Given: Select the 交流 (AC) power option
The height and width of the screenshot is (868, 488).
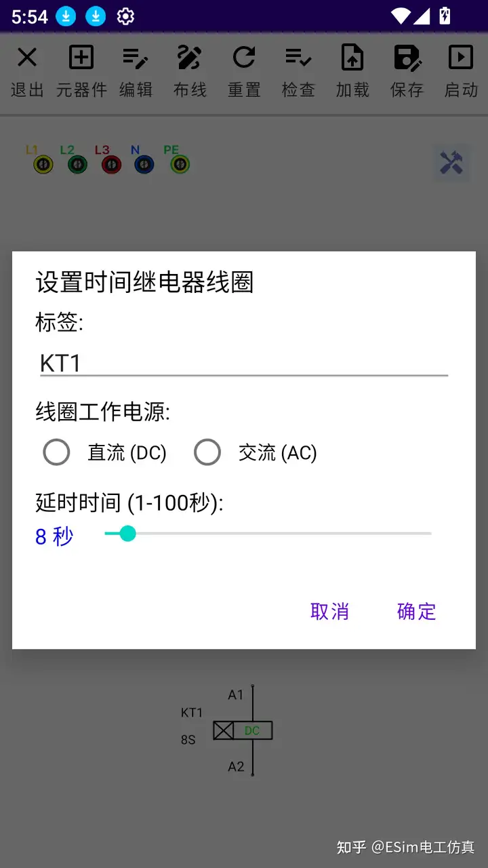Looking at the screenshot, I should pos(207,452).
